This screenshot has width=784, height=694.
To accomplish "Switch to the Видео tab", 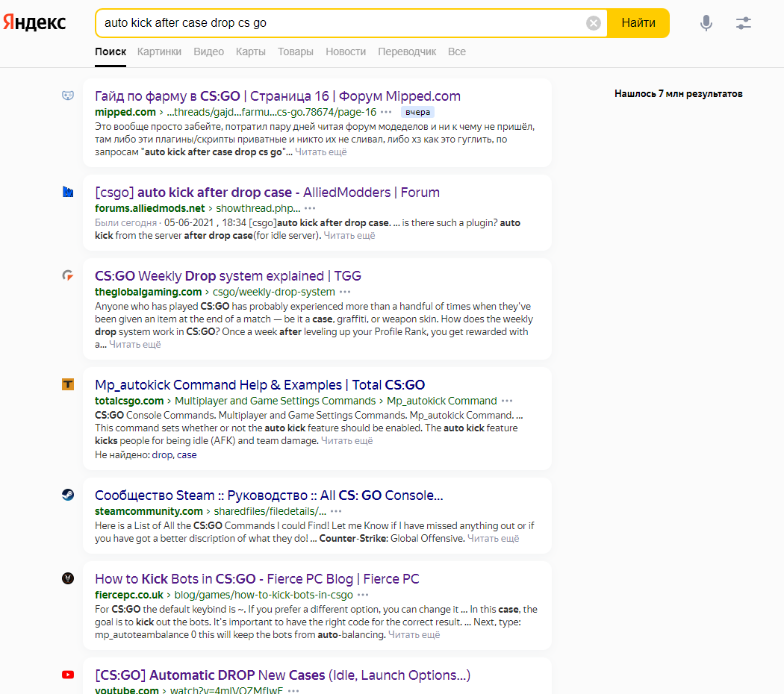I will pyautogui.click(x=208, y=51).
